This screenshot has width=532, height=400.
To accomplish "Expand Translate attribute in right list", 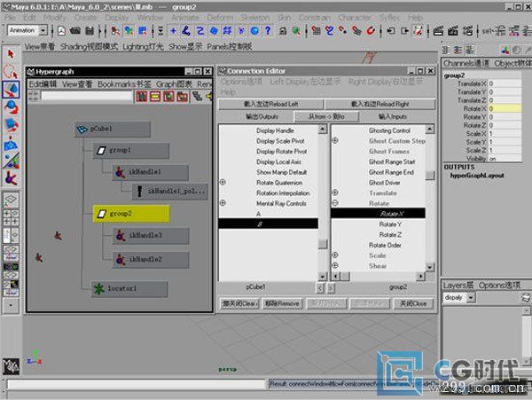I will pos(335,192).
